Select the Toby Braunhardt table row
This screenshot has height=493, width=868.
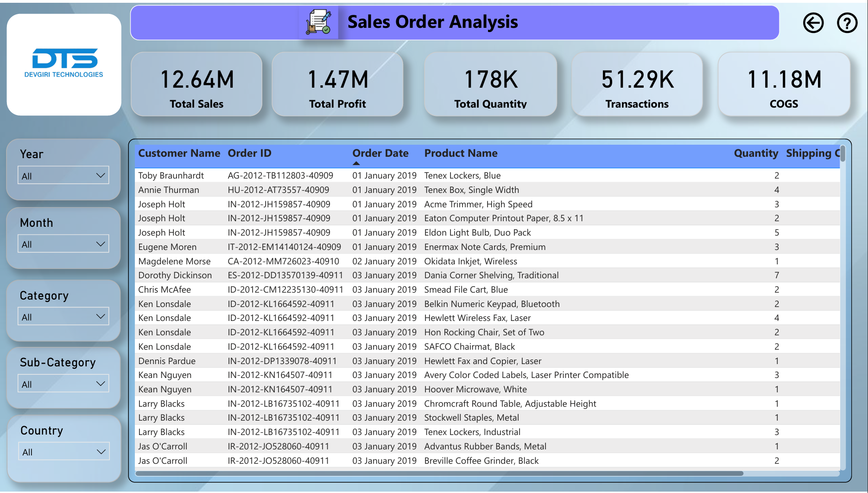171,175
